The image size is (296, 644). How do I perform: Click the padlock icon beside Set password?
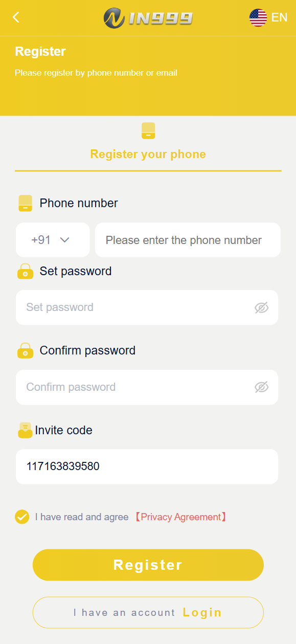point(25,271)
